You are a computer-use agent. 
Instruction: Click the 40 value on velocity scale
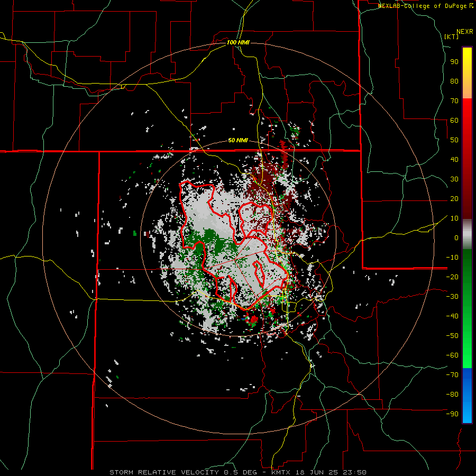pos(454,159)
